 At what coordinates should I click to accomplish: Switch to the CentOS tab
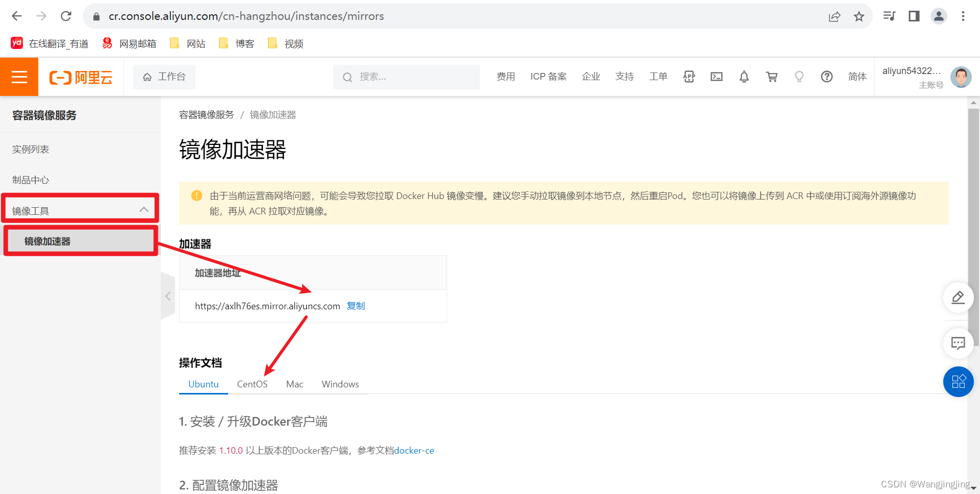coord(252,384)
